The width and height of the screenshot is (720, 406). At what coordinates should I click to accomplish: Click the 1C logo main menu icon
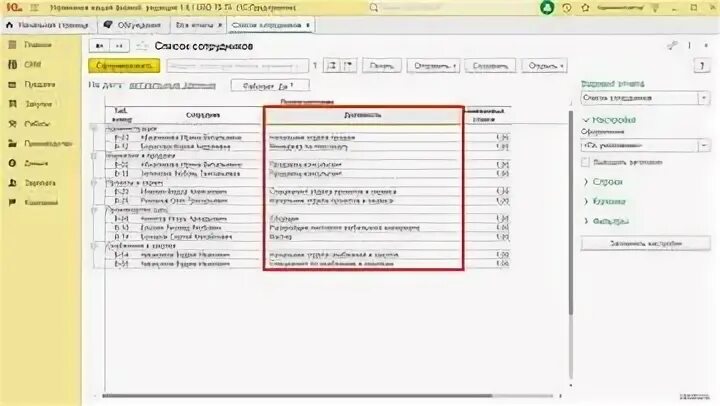point(14,7)
